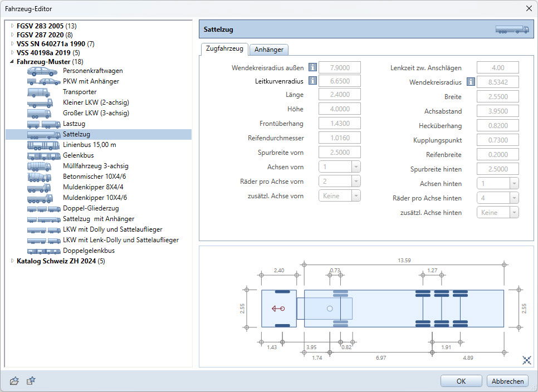Click the Wendekreisradius 8.5342 field

click(x=498, y=82)
